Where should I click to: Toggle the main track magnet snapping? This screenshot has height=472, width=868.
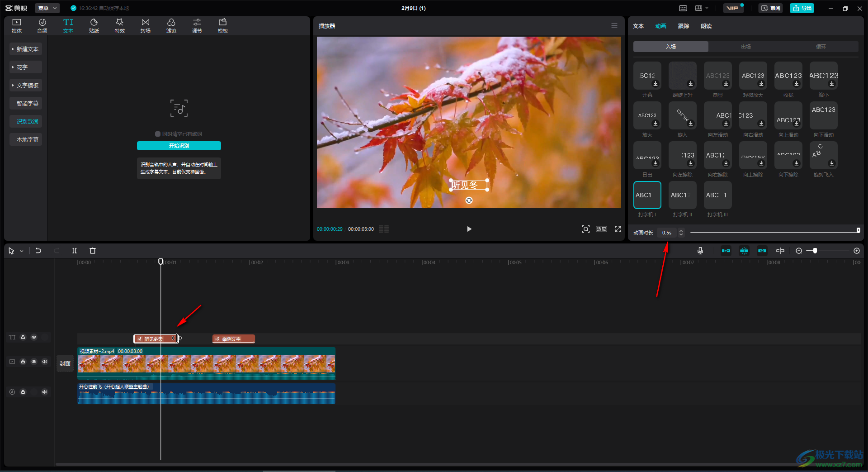(x=726, y=251)
